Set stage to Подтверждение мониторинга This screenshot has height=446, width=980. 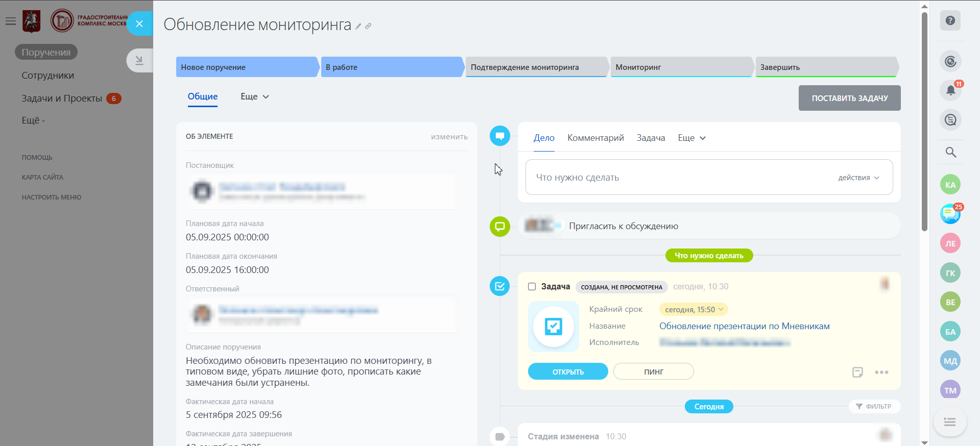(x=537, y=67)
